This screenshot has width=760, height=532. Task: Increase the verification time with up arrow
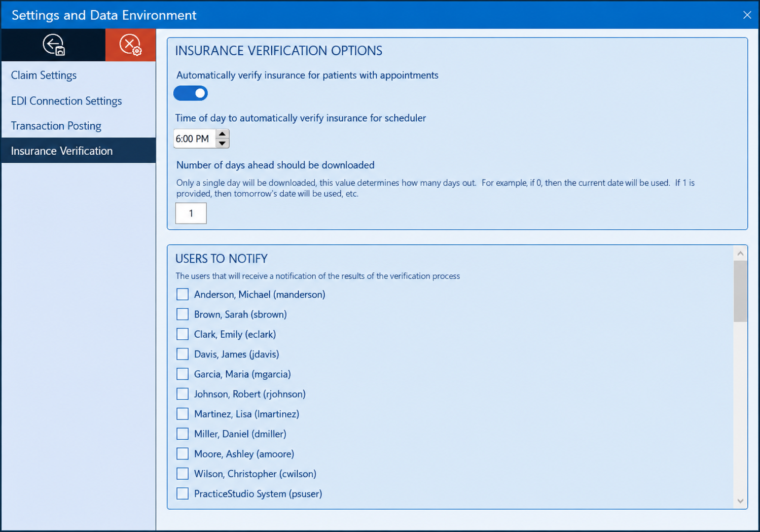(222, 134)
